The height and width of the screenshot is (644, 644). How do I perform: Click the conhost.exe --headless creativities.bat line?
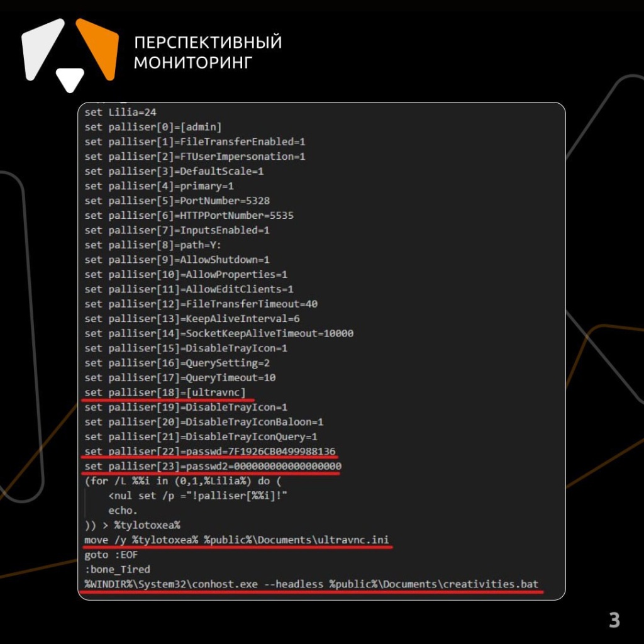(311, 586)
